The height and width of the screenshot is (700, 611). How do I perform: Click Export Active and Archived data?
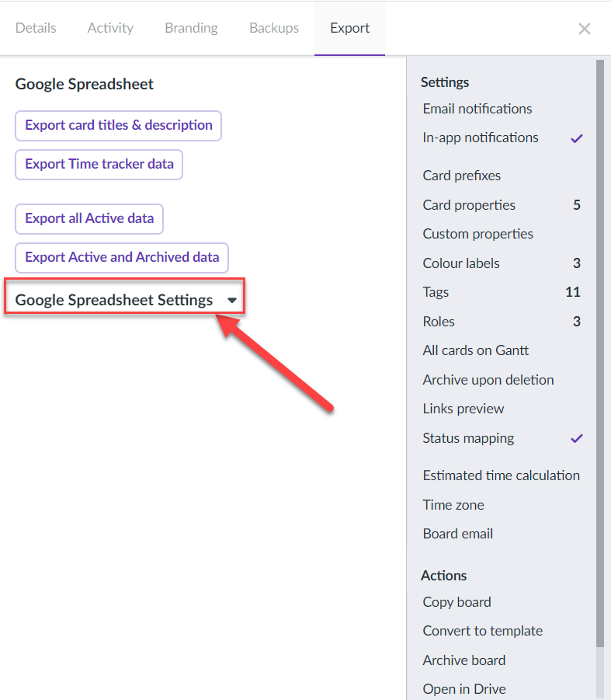coord(122,258)
